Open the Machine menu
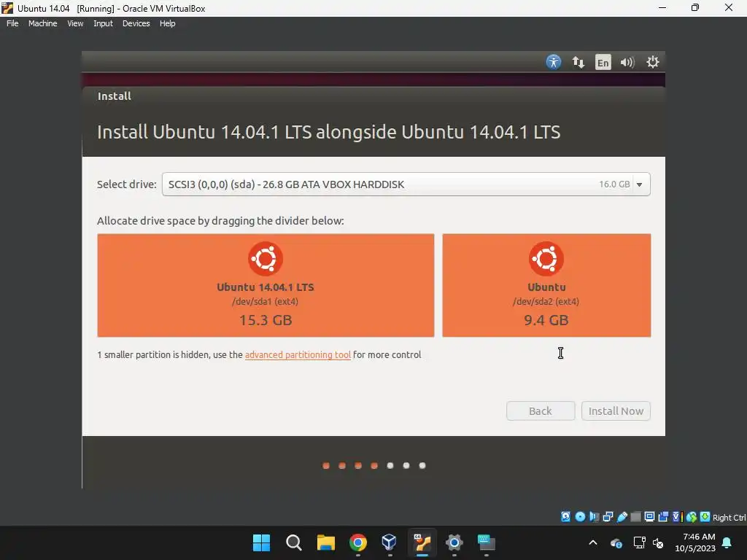Viewport: 747px width, 560px height. (42, 23)
